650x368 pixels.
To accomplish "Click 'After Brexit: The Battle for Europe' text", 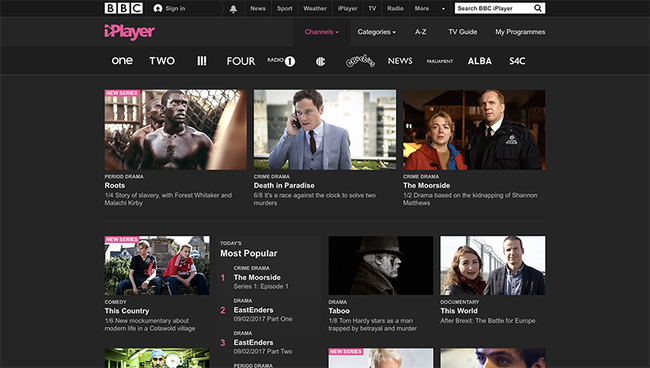I will pos(488,321).
